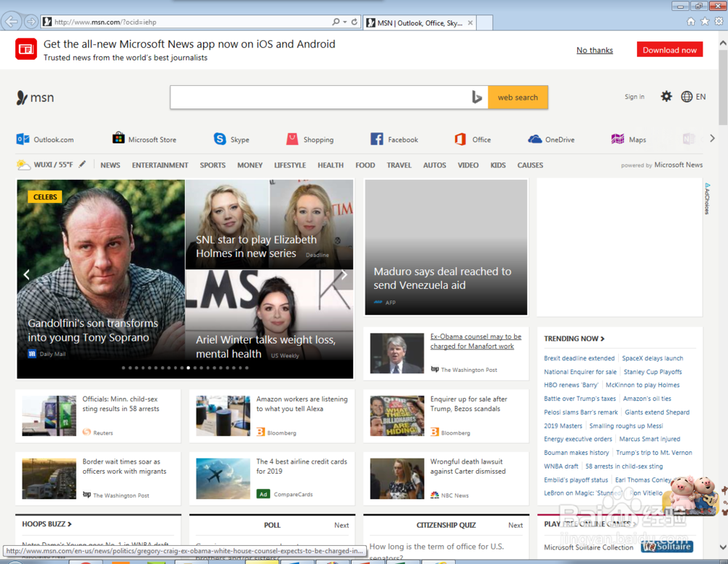
Task: Open the Shopping bag icon
Action: click(292, 139)
